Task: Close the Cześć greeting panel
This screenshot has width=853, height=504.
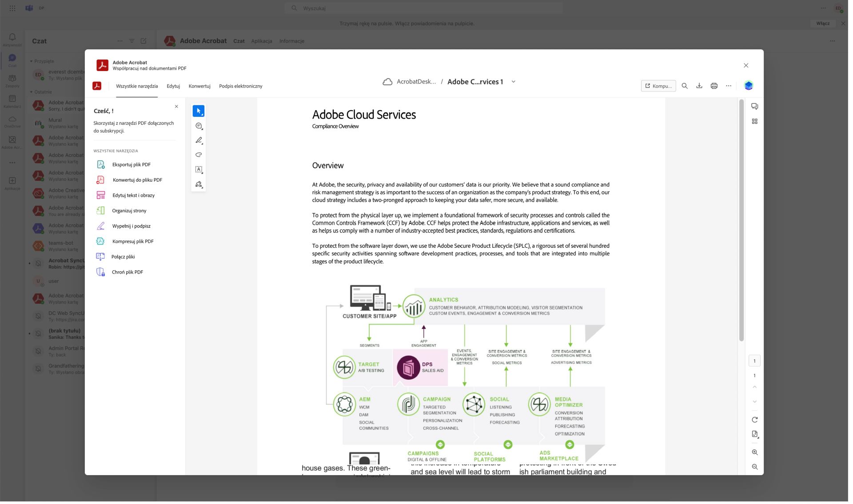Action: pos(177,107)
